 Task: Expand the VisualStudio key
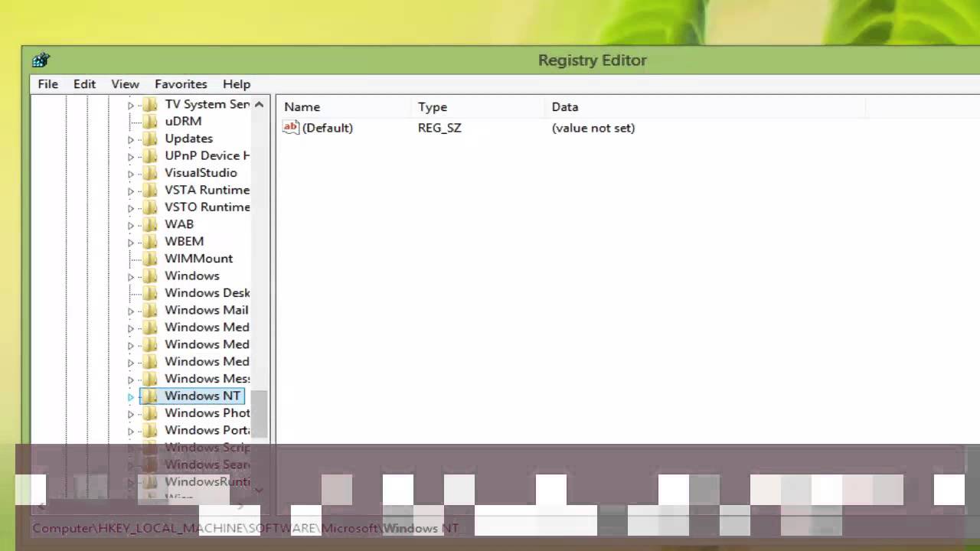(x=130, y=174)
